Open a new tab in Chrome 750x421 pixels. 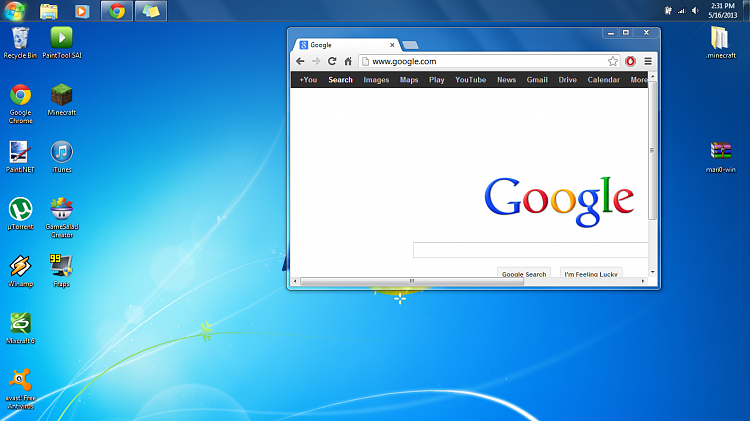[x=410, y=45]
